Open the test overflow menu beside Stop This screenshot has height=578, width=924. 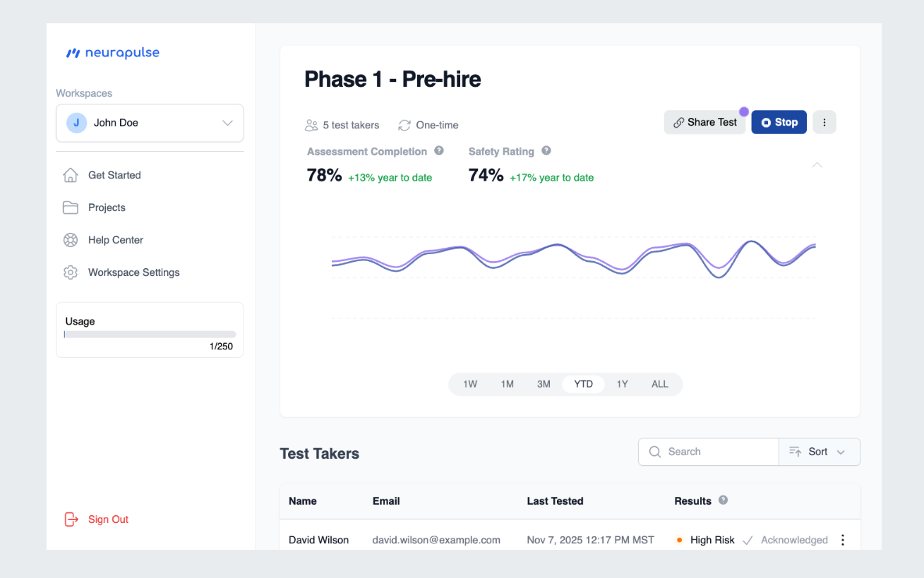click(824, 121)
